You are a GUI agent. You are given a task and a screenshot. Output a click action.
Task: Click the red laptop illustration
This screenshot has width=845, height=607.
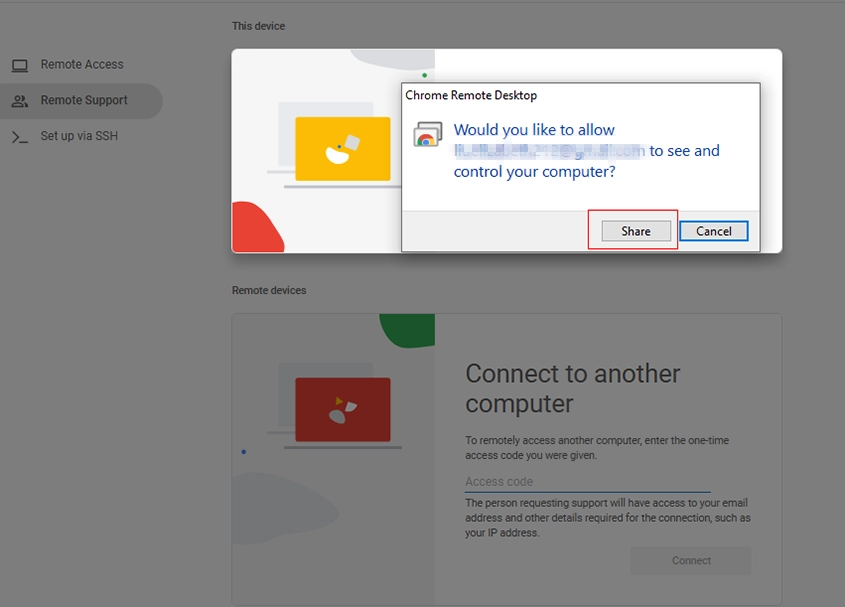(342, 410)
